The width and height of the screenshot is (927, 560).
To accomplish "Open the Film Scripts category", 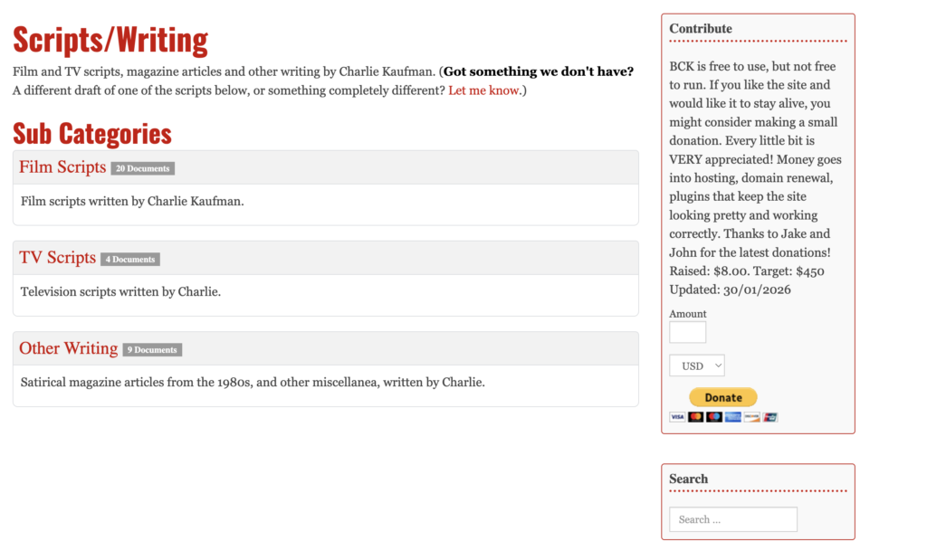I will pyautogui.click(x=62, y=166).
